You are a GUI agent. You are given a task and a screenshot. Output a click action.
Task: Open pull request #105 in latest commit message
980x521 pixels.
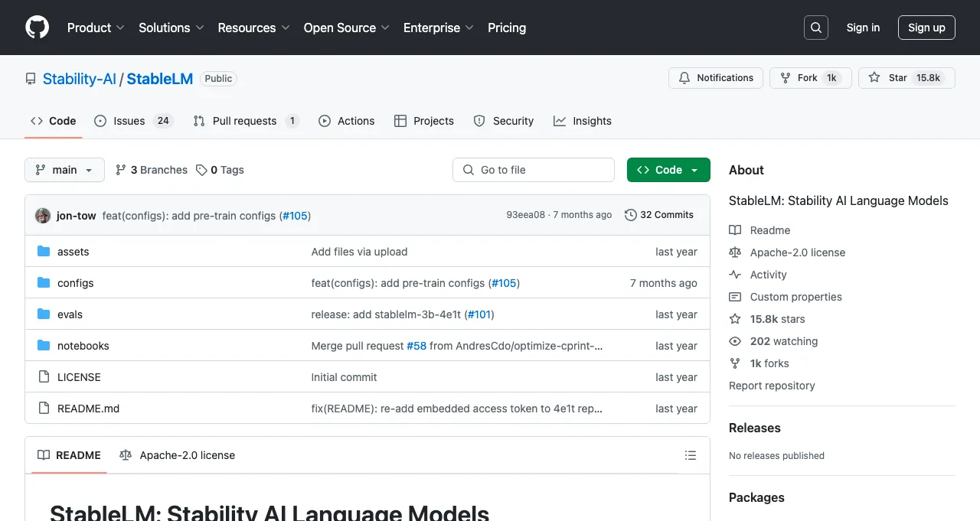point(295,216)
